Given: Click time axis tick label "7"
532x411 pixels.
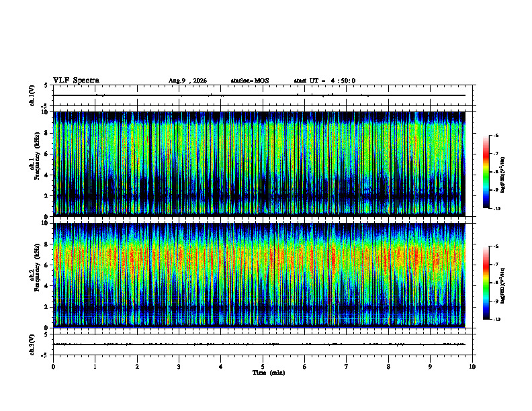Looking at the screenshot, I should pyautogui.click(x=347, y=367).
